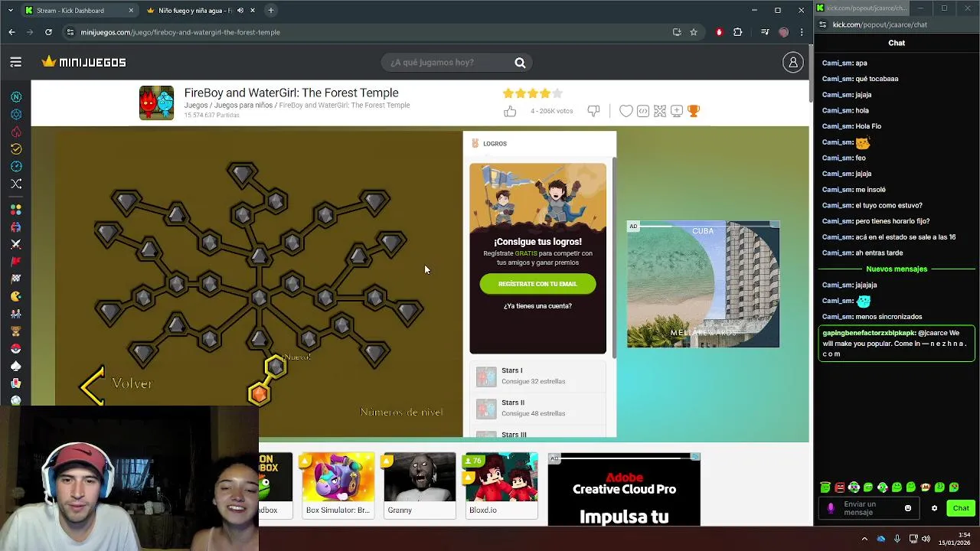Mute the Niño fuego tab audio
Viewport: 980px width, 551px height.
click(x=240, y=11)
